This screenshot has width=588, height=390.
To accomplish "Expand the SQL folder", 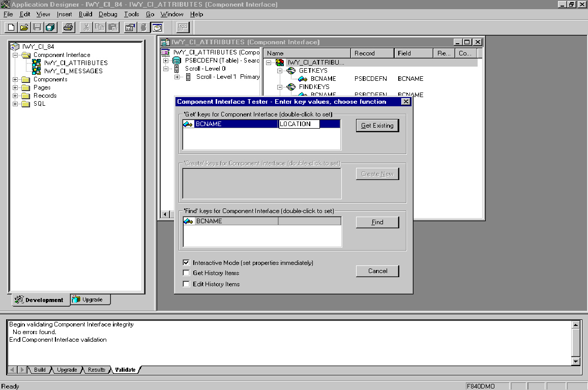I will (x=15, y=104).
